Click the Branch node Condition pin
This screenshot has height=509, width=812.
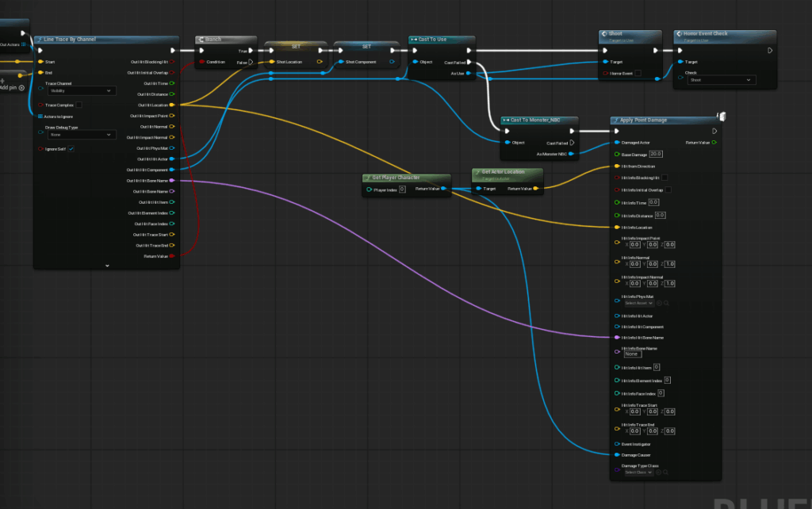[x=202, y=62]
